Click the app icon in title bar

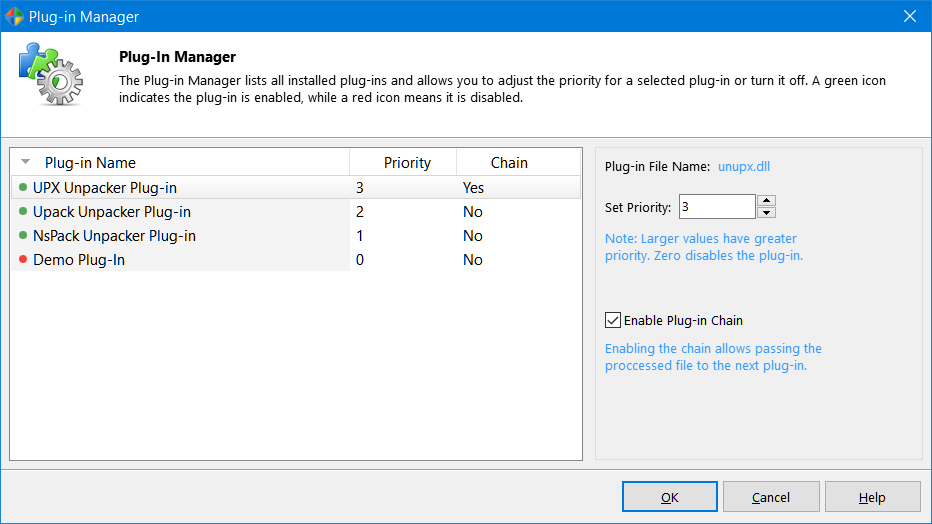(14, 16)
